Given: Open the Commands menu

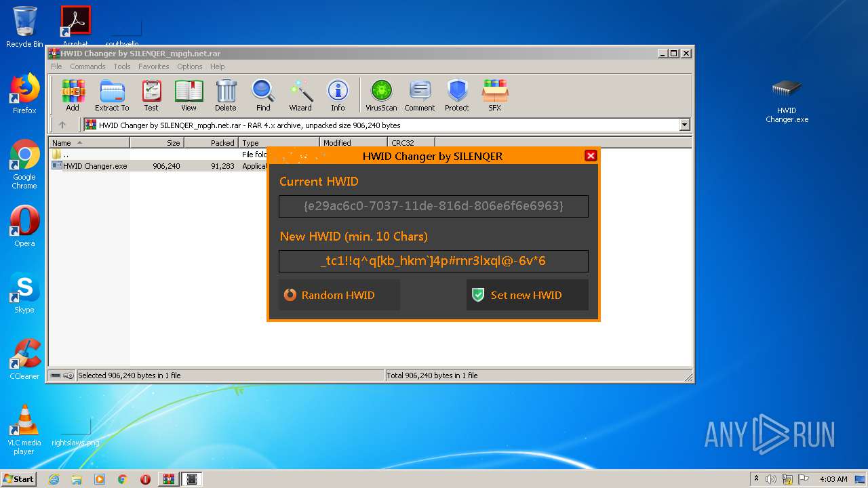Looking at the screenshot, I should 87,66.
